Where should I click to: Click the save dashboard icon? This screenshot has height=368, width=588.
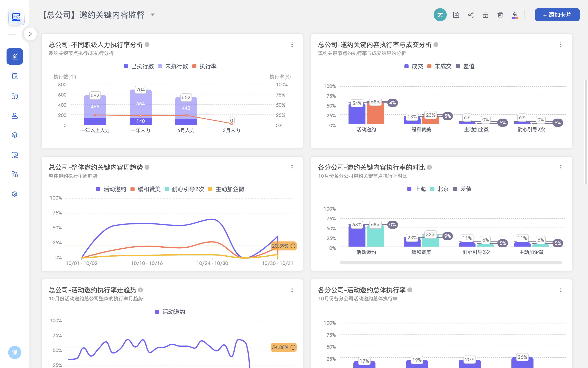[x=456, y=15]
